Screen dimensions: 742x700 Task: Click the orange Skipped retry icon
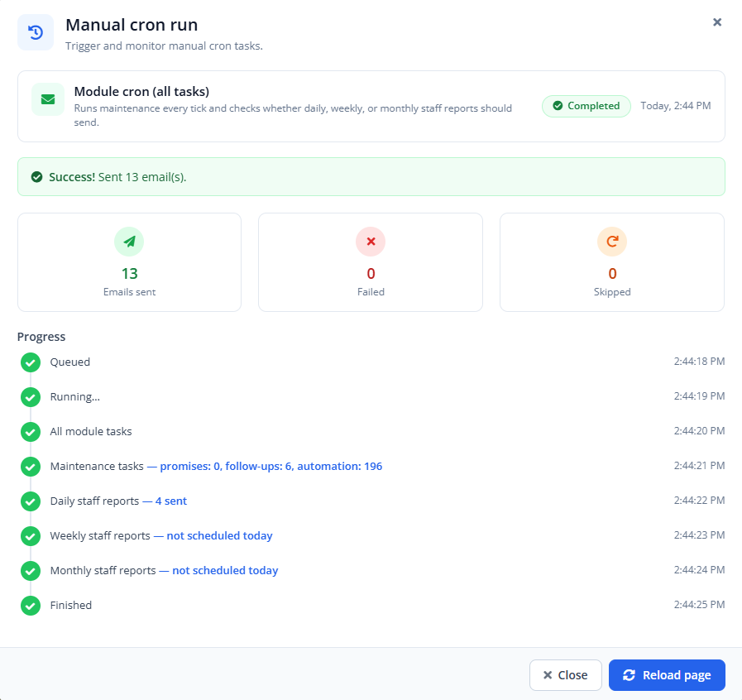pos(612,242)
